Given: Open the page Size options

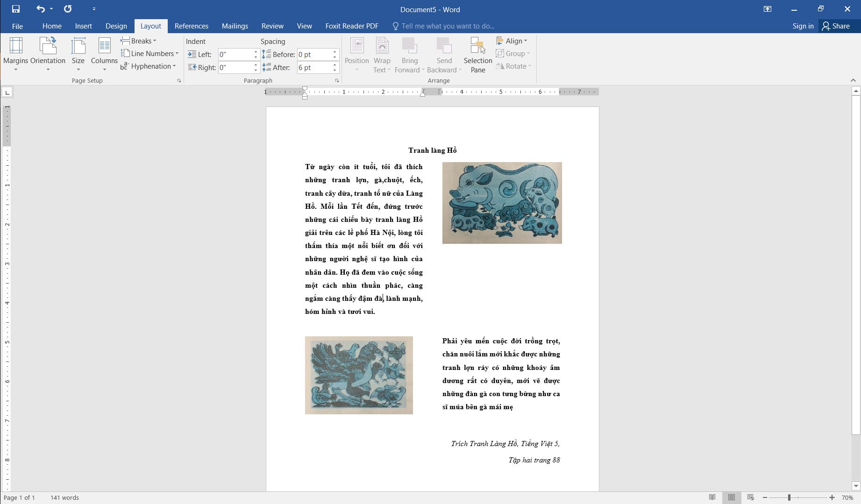Looking at the screenshot, I should [x=78, y=54].
